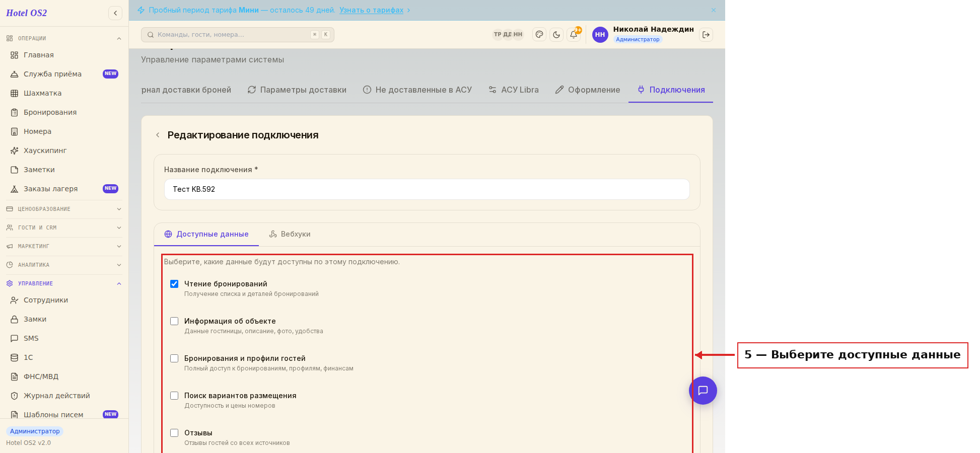This screenshot has width=980, height=453.
Task: Collapse the sidebar with the chevron button
Action: point(115,13)
